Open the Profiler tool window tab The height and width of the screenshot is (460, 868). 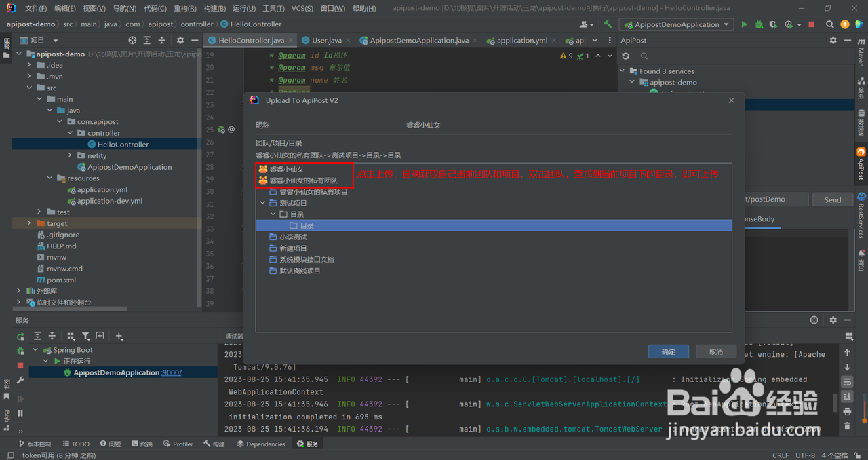pos(178,444)
